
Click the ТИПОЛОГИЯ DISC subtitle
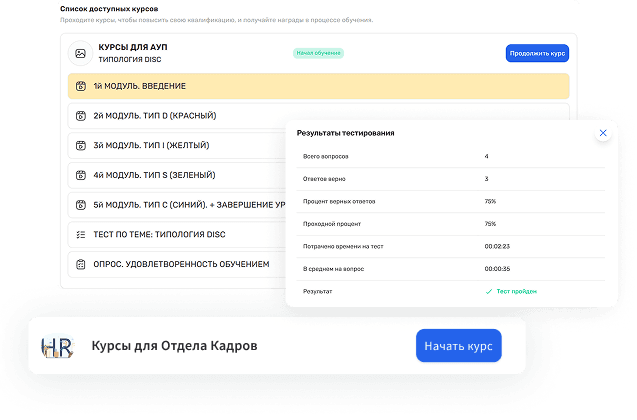[x=130, y=59]
